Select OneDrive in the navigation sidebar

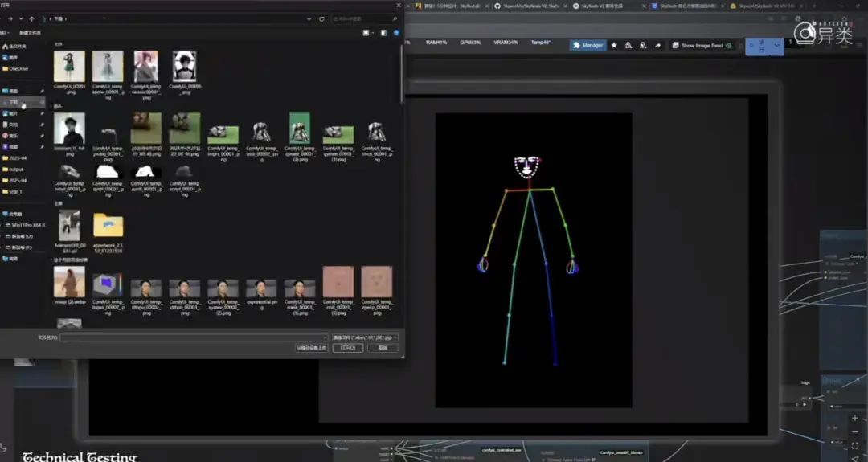tap(18, 68)
